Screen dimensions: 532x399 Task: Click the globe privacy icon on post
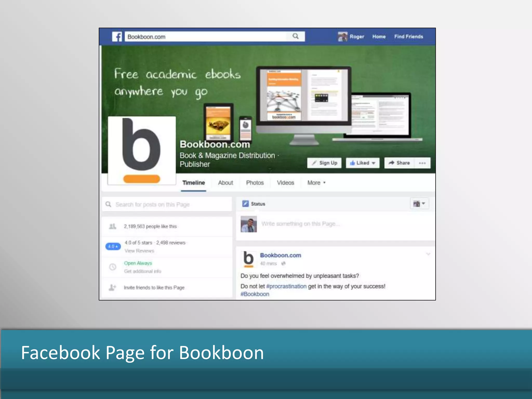point(283,264)
